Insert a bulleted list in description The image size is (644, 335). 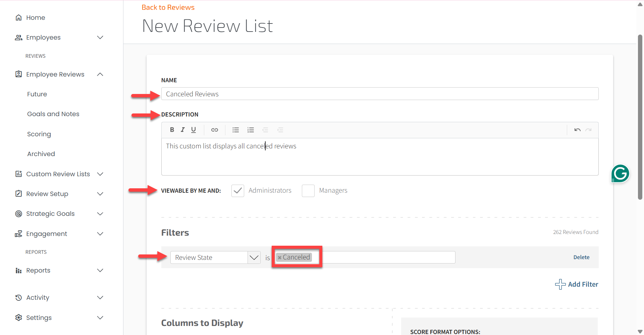[236, 130]
